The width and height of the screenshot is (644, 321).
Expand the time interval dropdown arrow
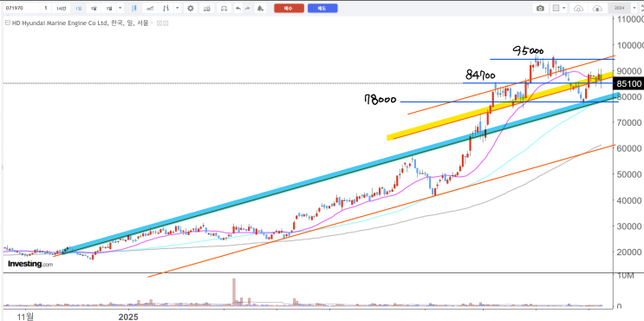(x=120, y=8)
